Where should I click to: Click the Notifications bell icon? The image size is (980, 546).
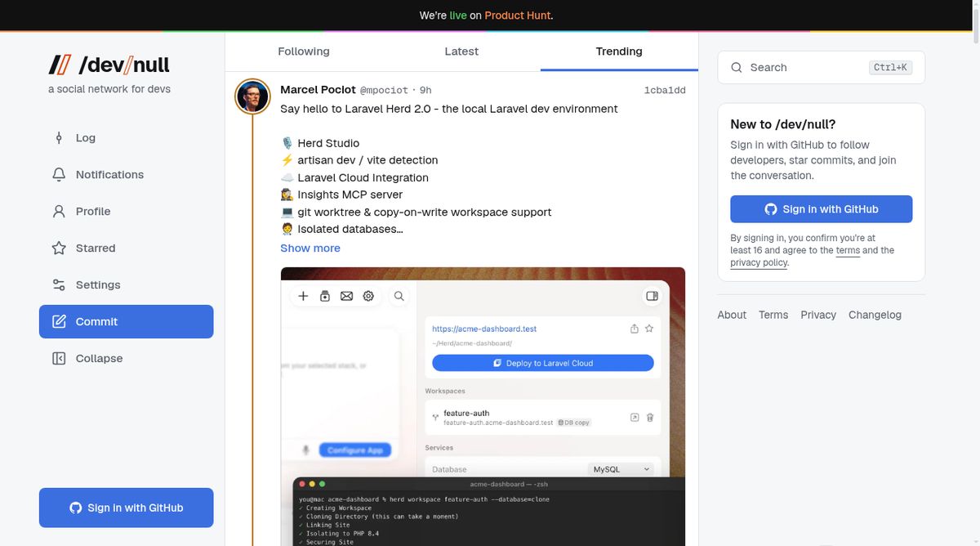coord(59,175)
